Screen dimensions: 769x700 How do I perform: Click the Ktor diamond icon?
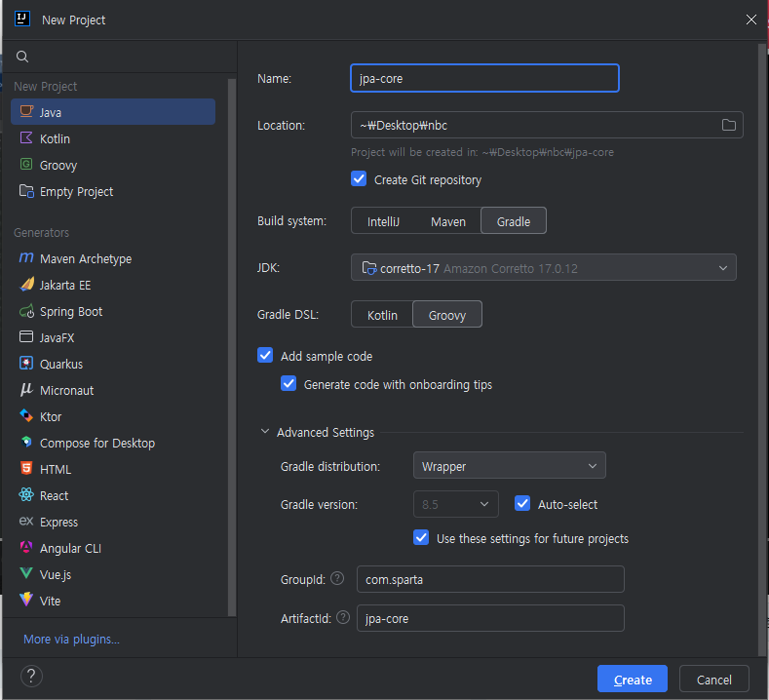26,415
